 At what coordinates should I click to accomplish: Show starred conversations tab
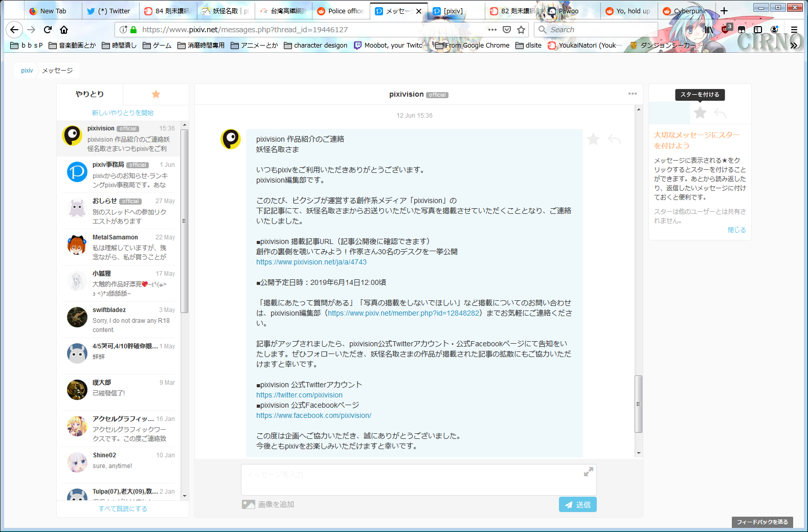coord(156,94)
